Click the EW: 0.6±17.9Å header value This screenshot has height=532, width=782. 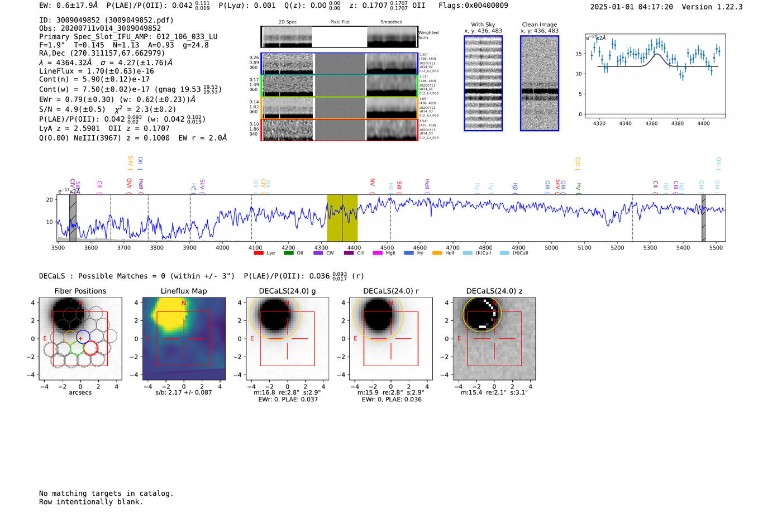68,6
